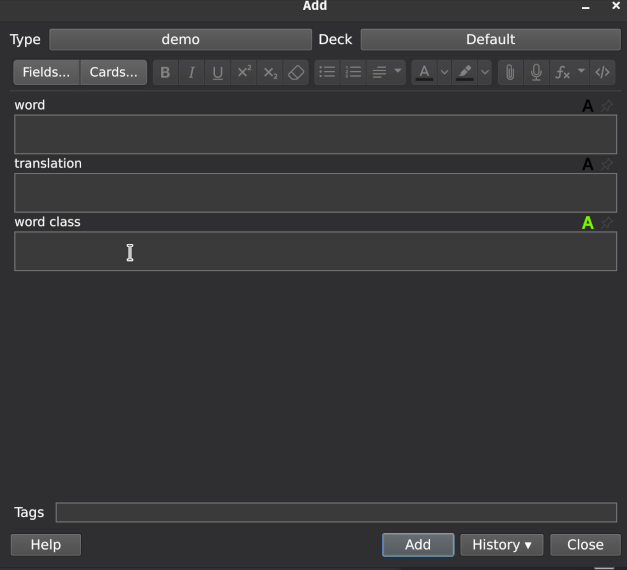This screenshot has width=627, height=570.
Task: Apply the highlight color swatch
Action: coord(465,73)
